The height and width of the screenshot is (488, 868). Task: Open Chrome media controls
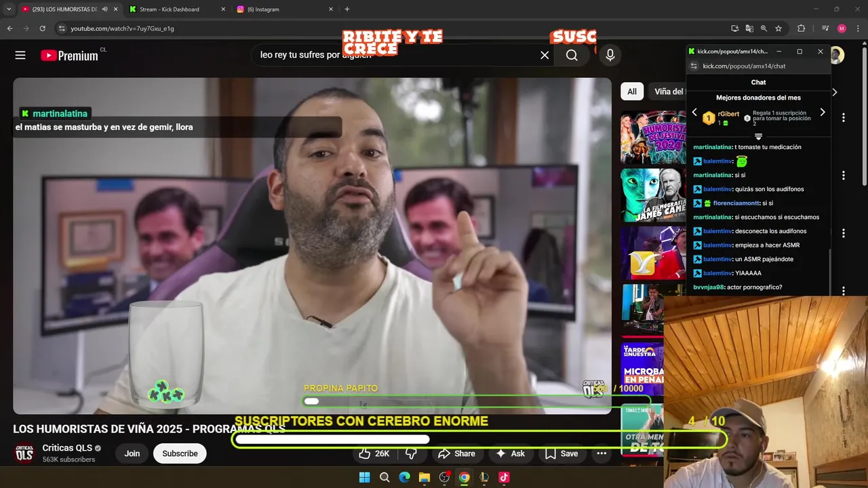click(825, 28)
